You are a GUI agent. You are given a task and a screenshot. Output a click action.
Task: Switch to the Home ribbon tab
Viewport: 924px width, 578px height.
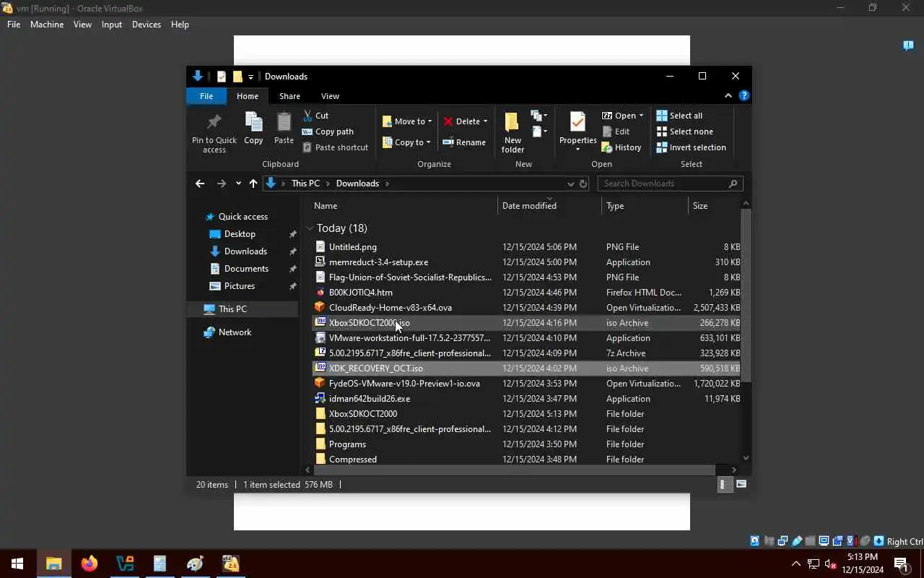[248, 96]
